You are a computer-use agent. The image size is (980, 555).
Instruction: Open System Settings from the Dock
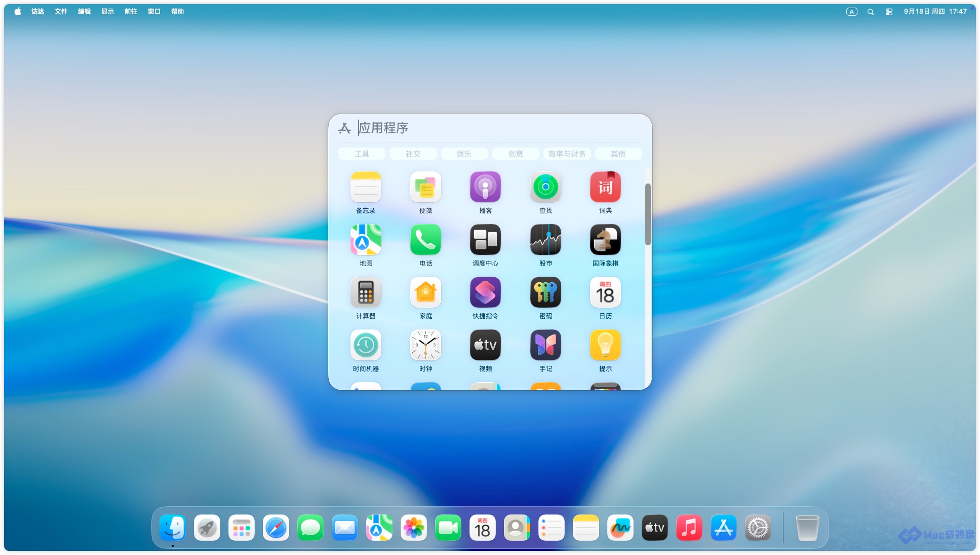[x=758, y=528]
